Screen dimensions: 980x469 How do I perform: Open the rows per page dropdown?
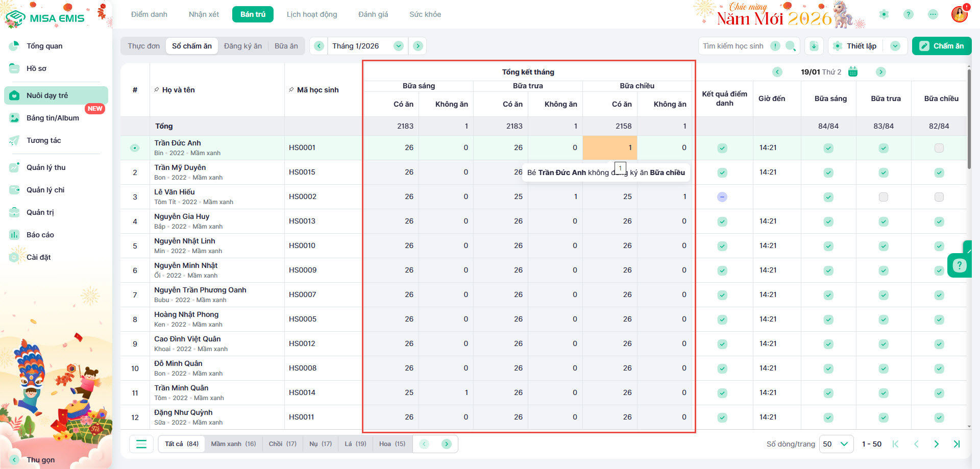click(x=836, y=444)
